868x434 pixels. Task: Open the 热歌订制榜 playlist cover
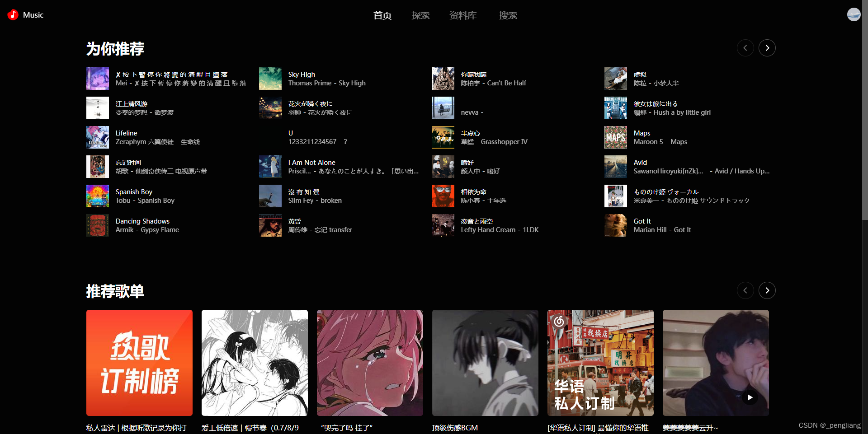139,363
